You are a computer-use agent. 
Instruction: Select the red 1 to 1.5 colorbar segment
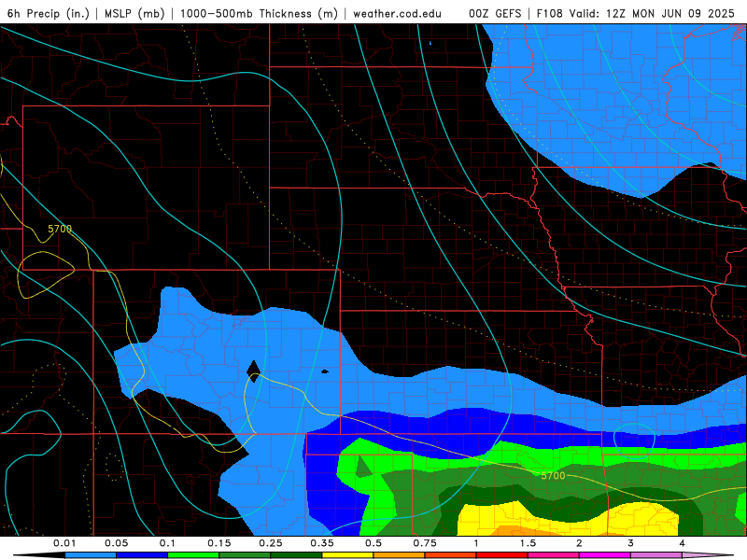click(502, 555)
